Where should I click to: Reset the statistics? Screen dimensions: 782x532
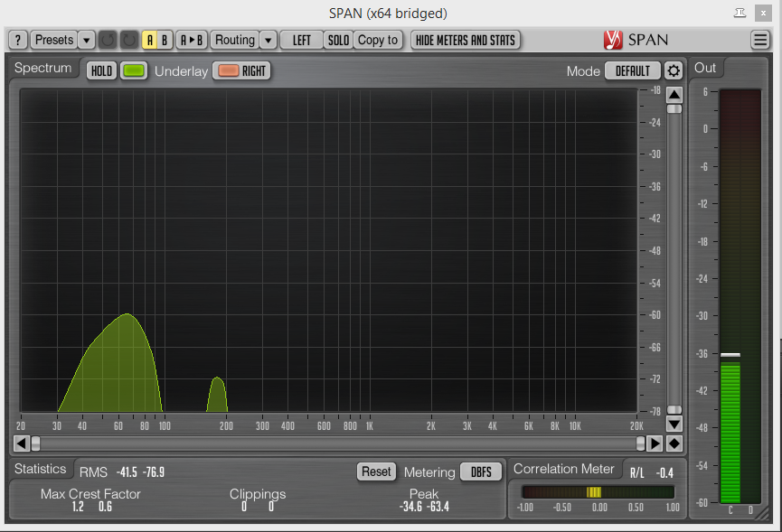coord(376,471)
